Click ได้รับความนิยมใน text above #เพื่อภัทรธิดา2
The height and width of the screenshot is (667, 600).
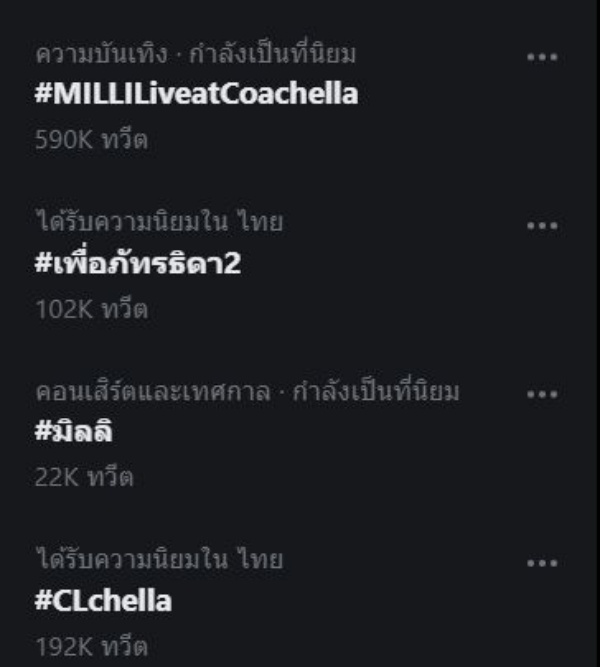pos(131,222)
